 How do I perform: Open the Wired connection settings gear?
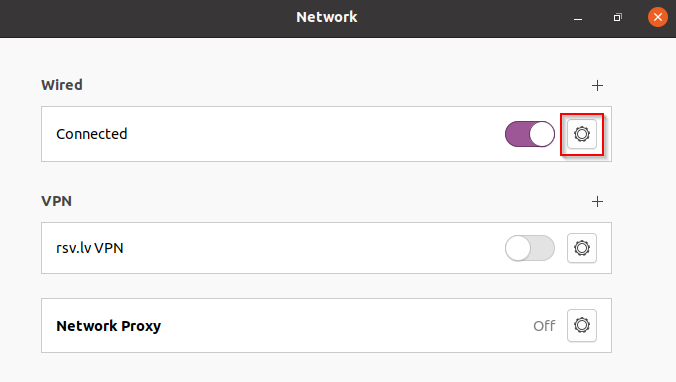pyautogui.click(x=582, y=134)
